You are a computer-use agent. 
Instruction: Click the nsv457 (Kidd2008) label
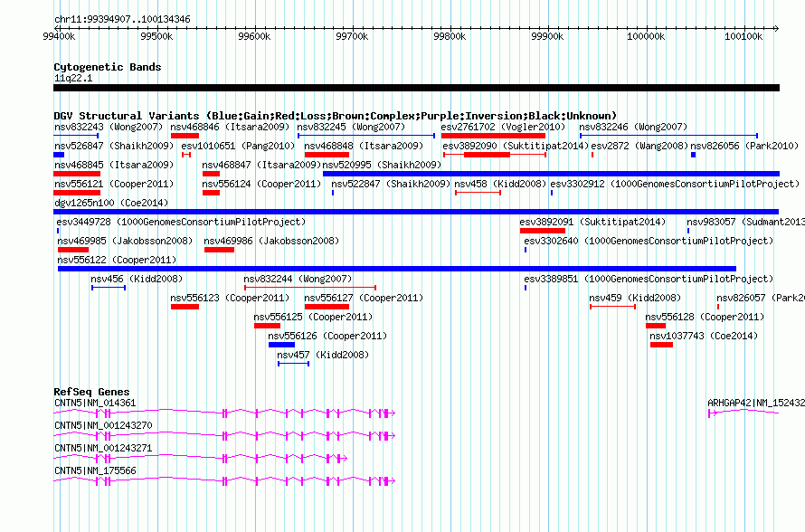coord(323,355)
